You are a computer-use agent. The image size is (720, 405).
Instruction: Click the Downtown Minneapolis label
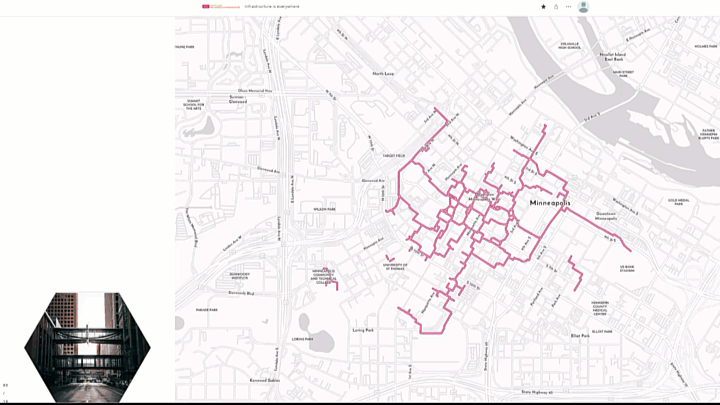coord(606,216)
